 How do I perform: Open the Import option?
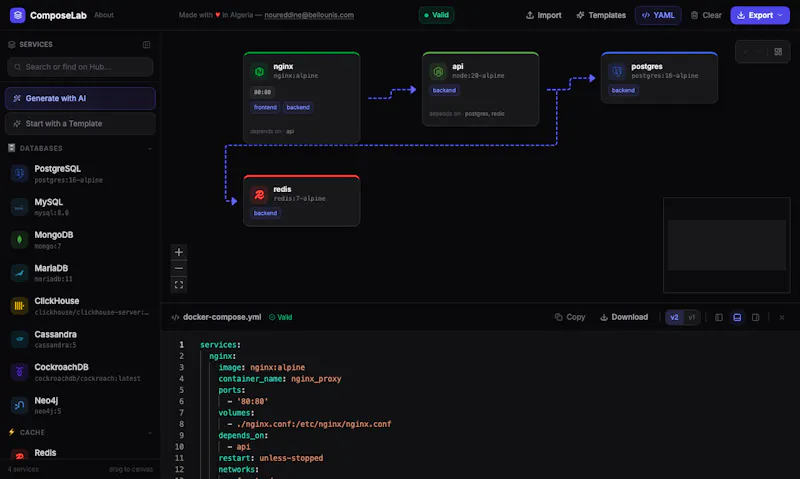click(x=544, y=15)
